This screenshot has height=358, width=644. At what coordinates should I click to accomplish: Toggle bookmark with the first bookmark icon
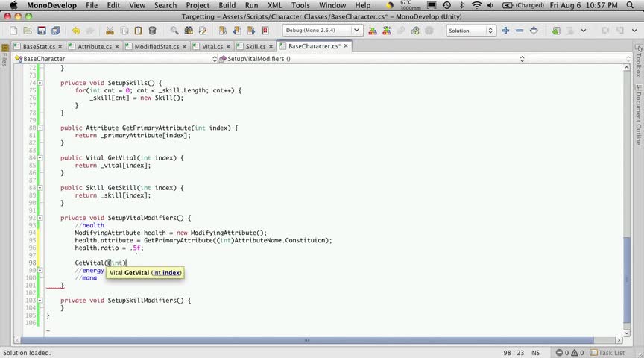point(223,31)
